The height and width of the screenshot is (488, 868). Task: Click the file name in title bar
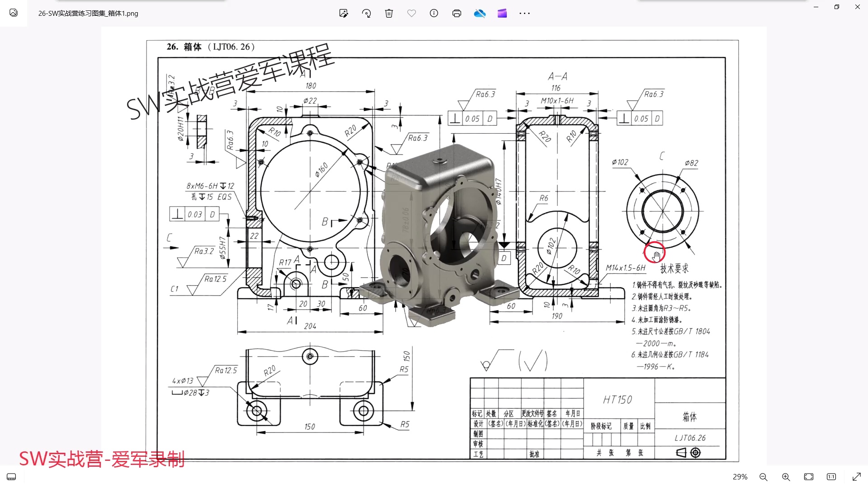click(x=88, y=14)
